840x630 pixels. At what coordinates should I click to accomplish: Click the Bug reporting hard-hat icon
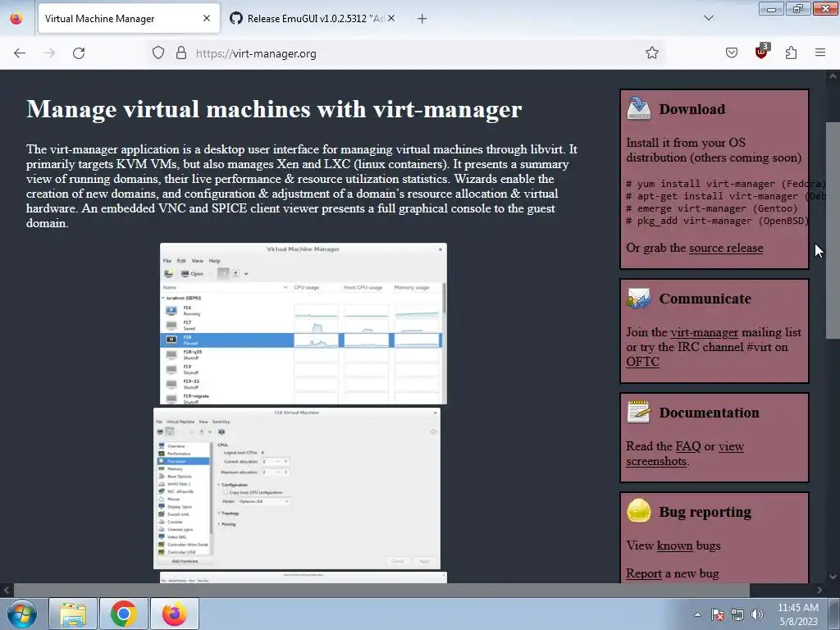pyautogui.click(x=638, y=510)
